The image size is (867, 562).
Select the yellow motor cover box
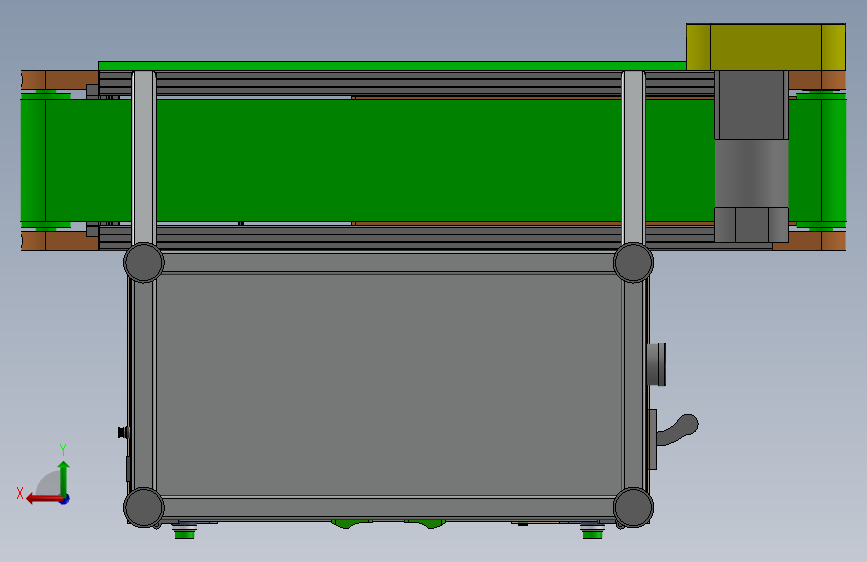(766, 47)
